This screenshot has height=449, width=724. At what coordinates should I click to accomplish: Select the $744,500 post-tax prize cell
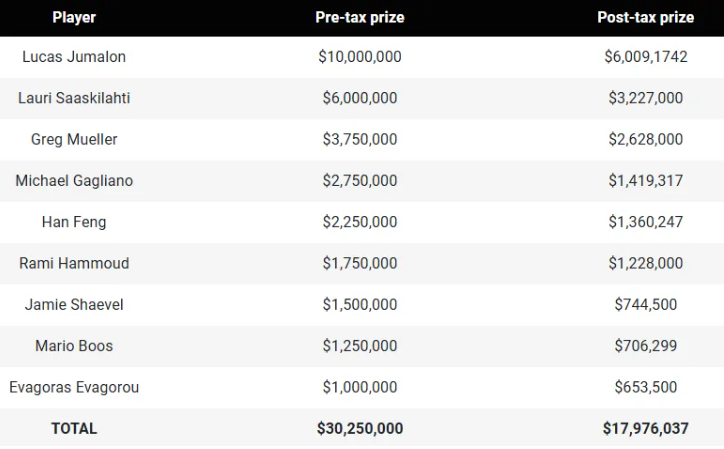pyautogui.click(x=646, y=305)
